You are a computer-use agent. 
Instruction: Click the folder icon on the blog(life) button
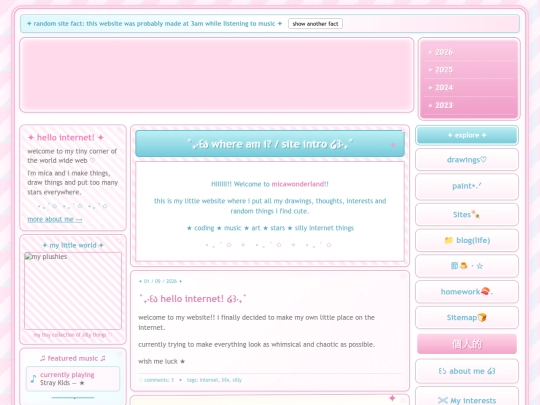(x=448, y=240)
